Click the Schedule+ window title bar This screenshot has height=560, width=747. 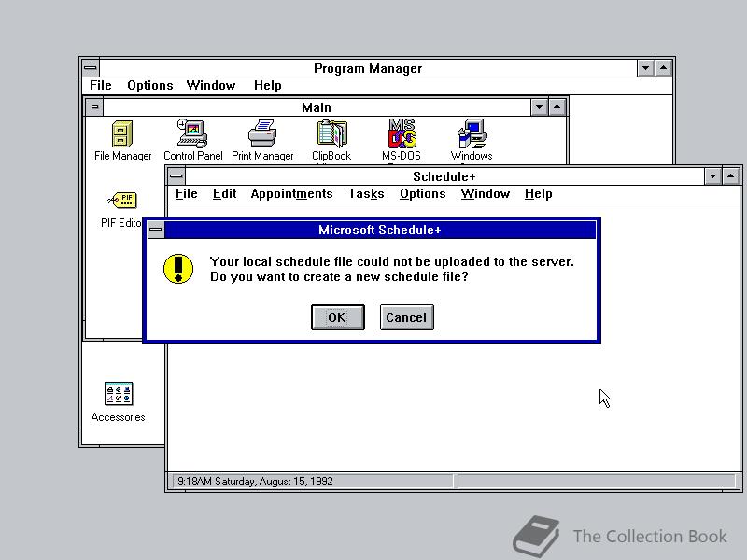[444, 176]
